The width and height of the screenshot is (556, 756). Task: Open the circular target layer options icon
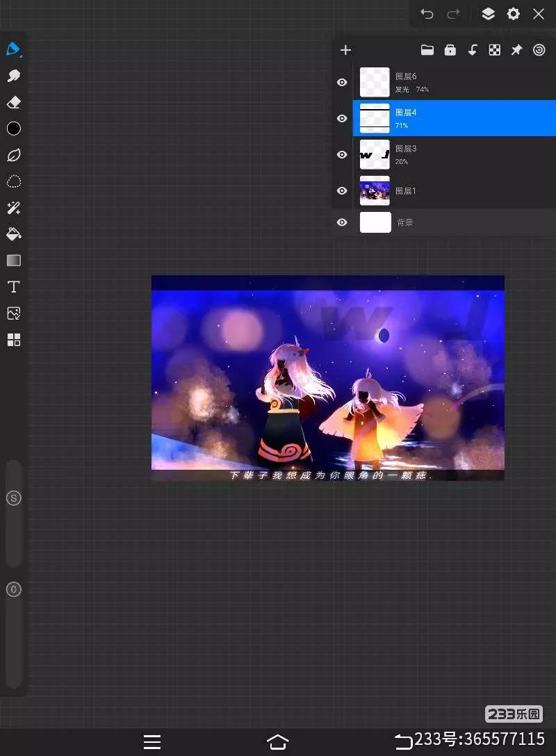[539, 50]
